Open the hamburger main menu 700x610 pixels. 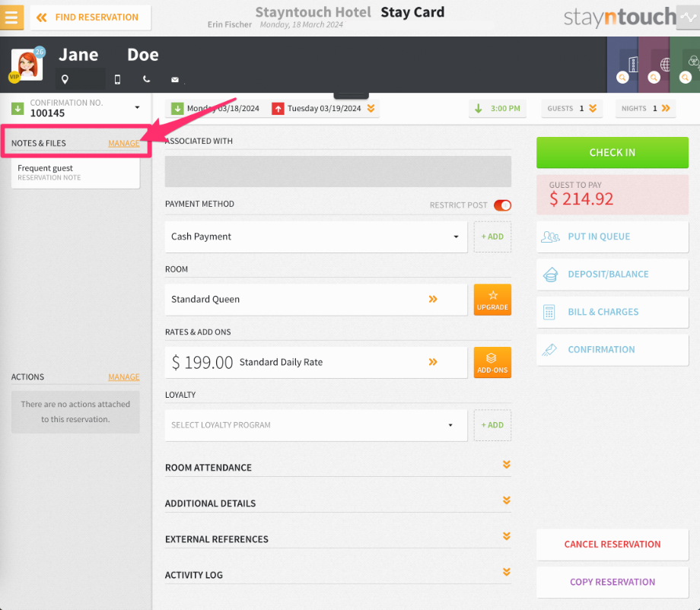(11, 17)
